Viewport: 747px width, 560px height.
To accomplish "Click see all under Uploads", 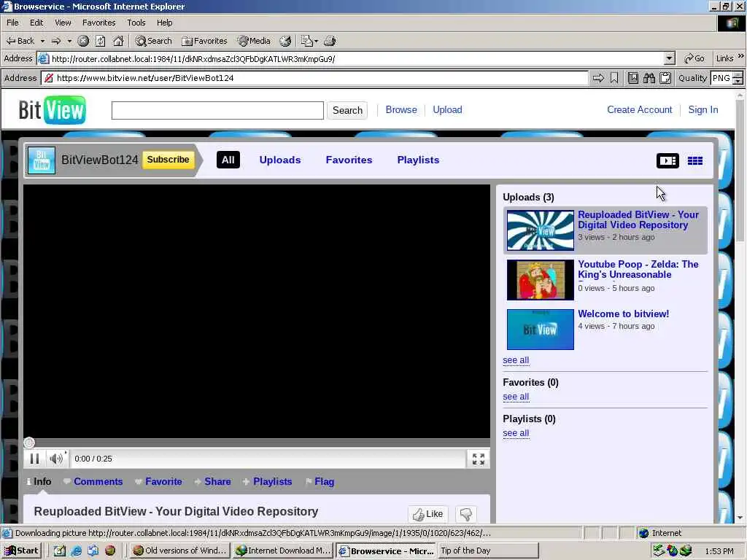I will pyautogui.click(x=516, y=360).
